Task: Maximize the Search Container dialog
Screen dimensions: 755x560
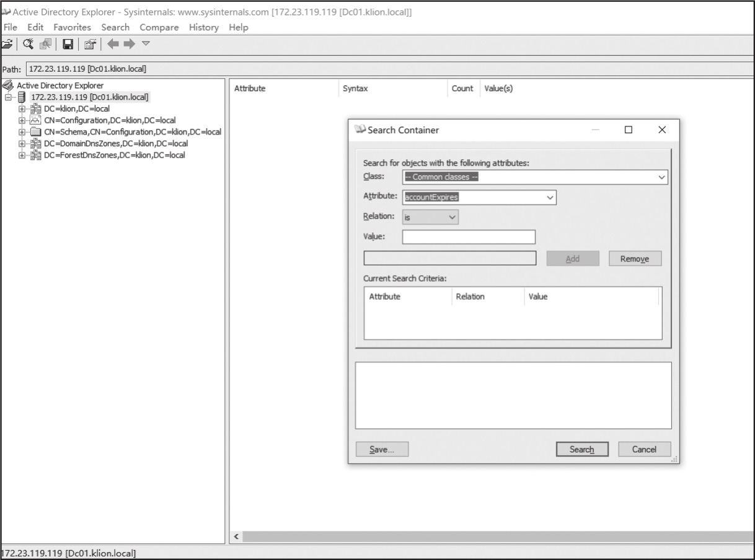Action: [x=629, y=130]
